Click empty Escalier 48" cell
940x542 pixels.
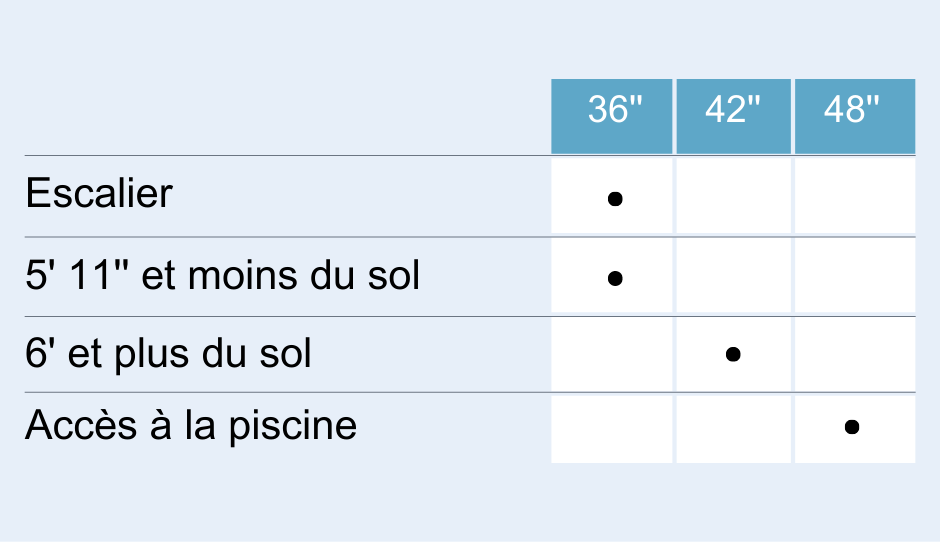(854, 196)
